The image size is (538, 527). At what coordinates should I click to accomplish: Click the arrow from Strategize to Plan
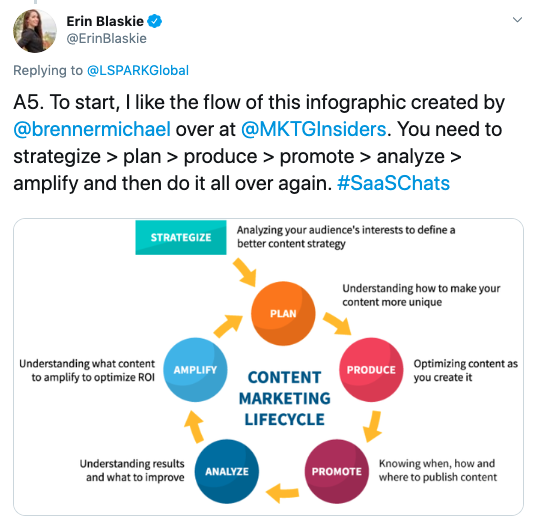coord(245,272)
